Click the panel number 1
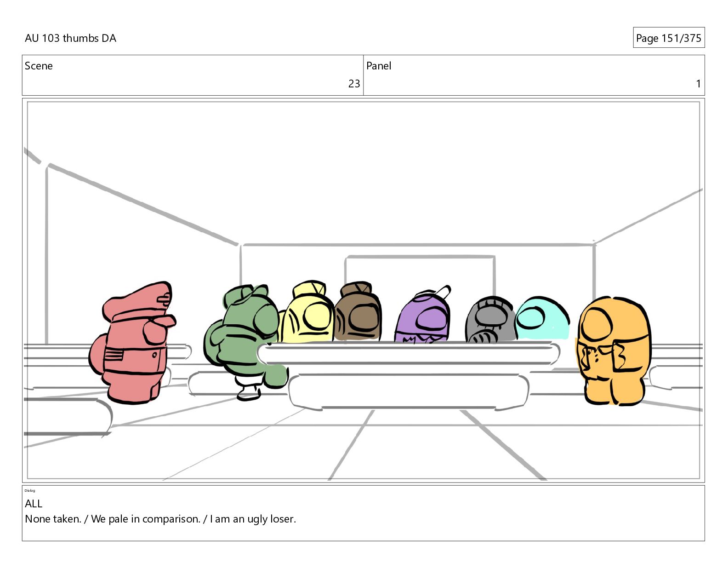Screen dimensions: 728x563 point(698,84)
